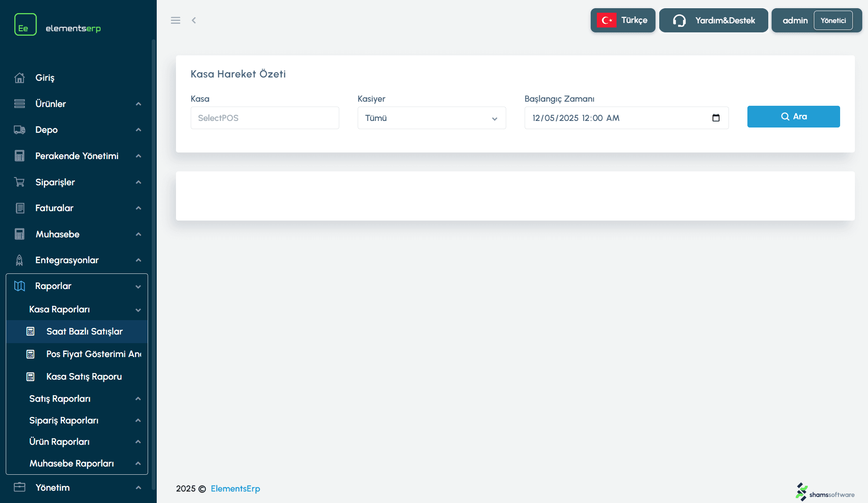The width and height of the screenshot is (868, 503).
Task: Click the SelectPOS Kasa input field
Action: point(265,118)
